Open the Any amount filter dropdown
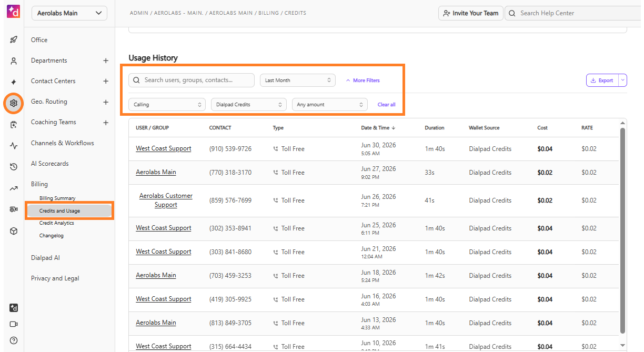Image resolution: width=644 pixels, height=352 pixels. [329, 104]
